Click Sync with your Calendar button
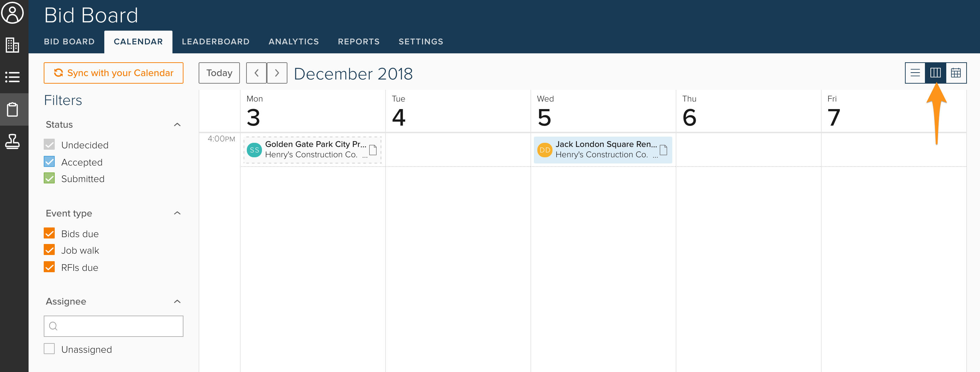Image resolution: width=980 pixels, height=372 pixels. pos(113,73)
